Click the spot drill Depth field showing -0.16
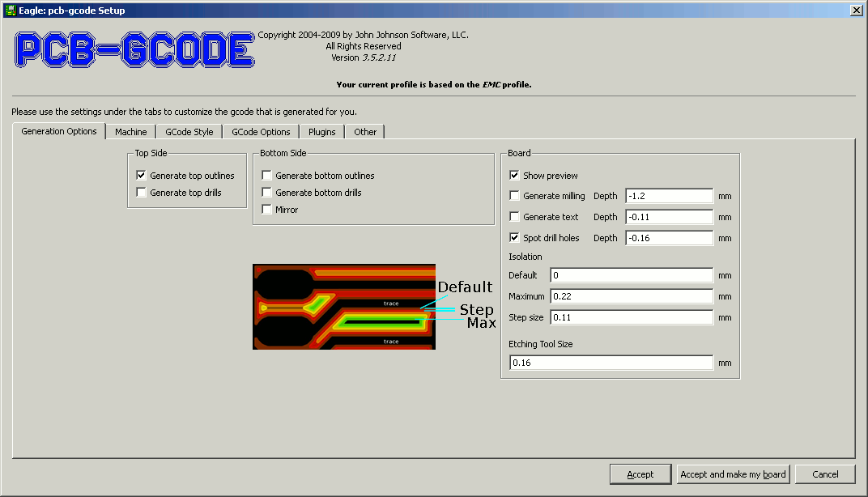The height and width of the screenshot is (497, 868). pos(670,238)
